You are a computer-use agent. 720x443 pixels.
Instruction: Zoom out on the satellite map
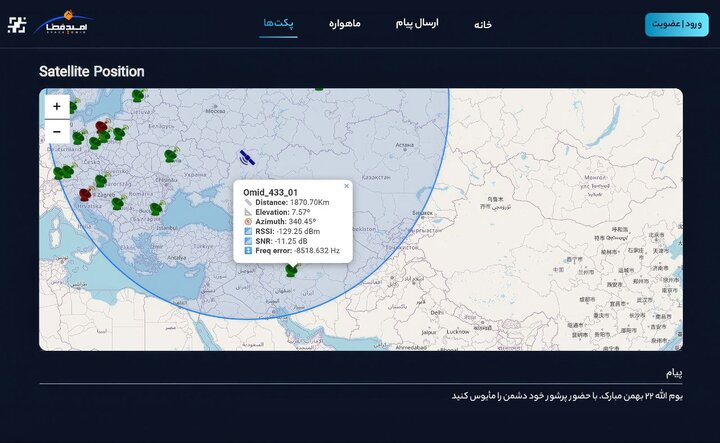[x=56, y=131]
